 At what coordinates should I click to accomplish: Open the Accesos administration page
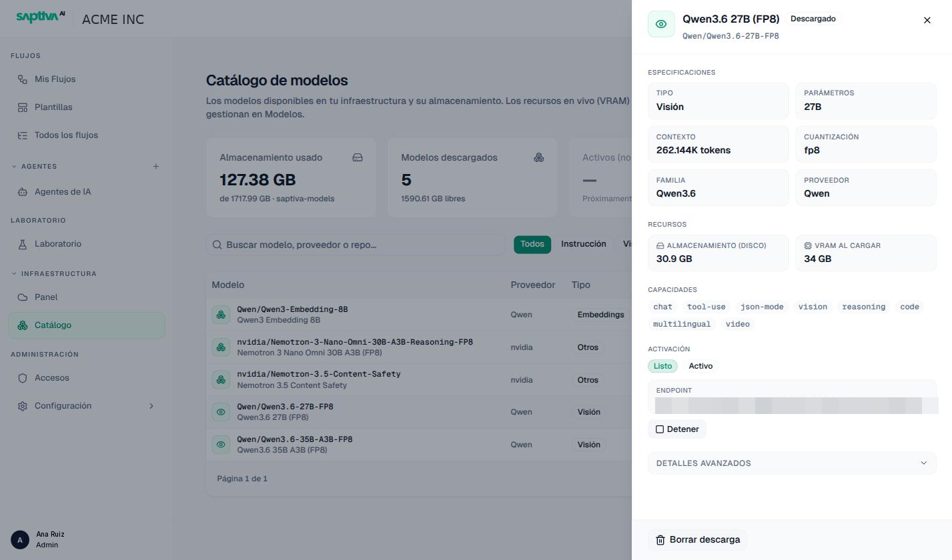coord(87,378)
